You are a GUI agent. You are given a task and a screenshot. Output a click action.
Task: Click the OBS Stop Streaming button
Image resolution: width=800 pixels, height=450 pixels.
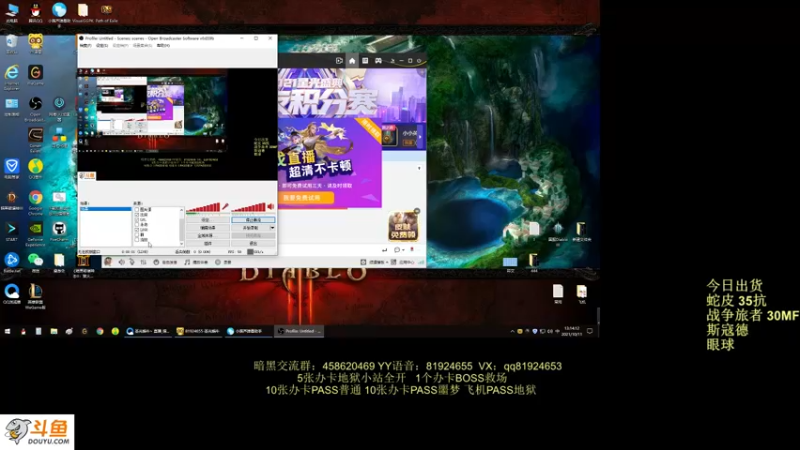[254, 220]
